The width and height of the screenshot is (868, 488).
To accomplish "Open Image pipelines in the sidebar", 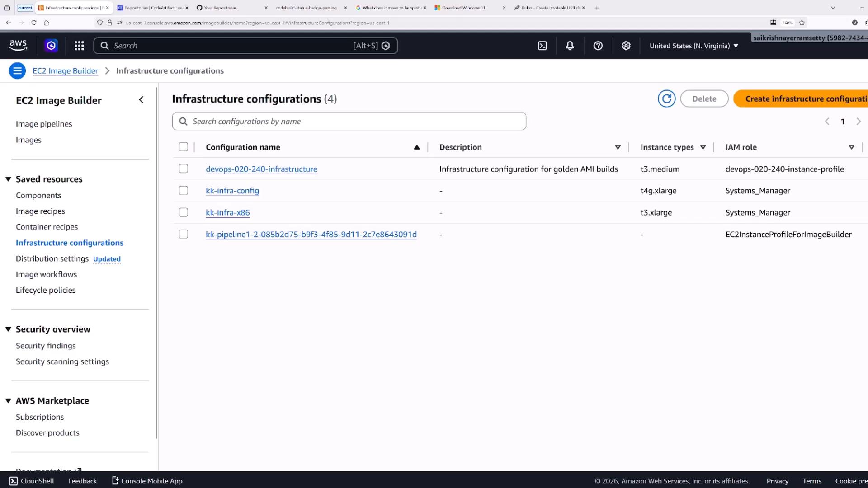I will click(x=44, y=124).
